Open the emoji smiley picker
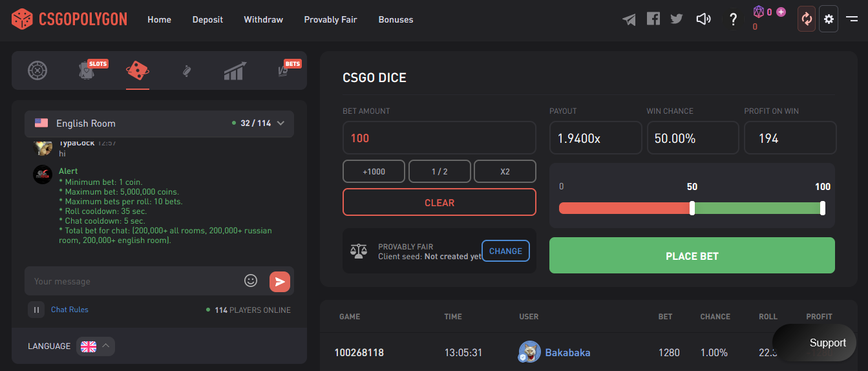 pyautogui.click(x=251, y=281)
